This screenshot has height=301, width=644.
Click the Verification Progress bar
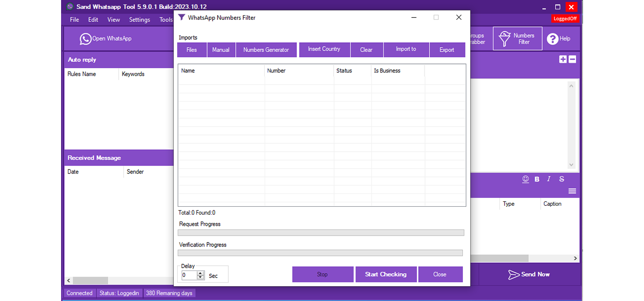coord(320,253)
